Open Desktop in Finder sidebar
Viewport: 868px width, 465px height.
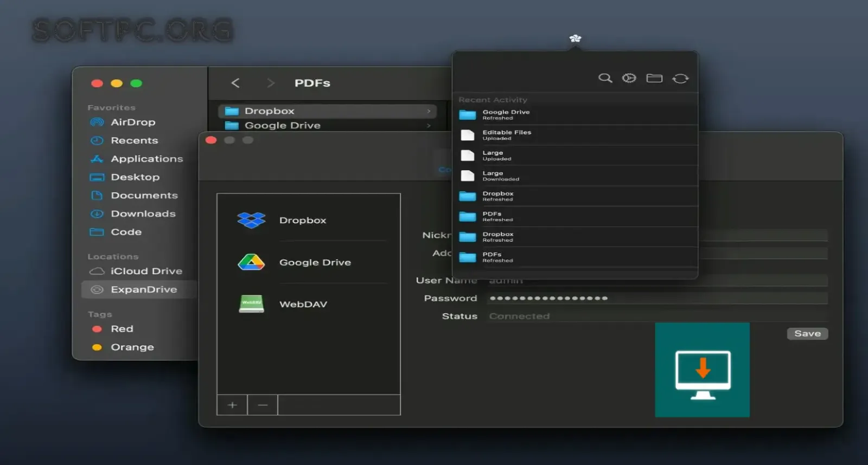click(x=135, y=177)
